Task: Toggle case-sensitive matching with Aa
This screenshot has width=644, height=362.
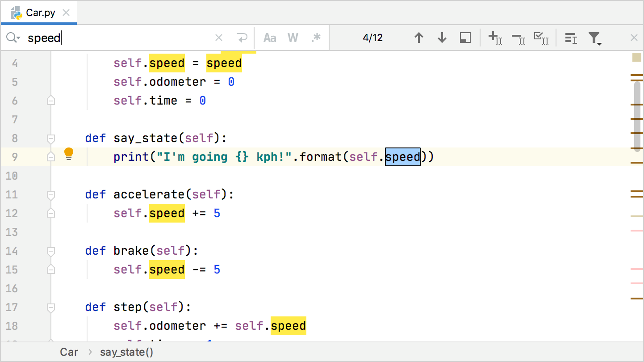Action: [270, 38]
